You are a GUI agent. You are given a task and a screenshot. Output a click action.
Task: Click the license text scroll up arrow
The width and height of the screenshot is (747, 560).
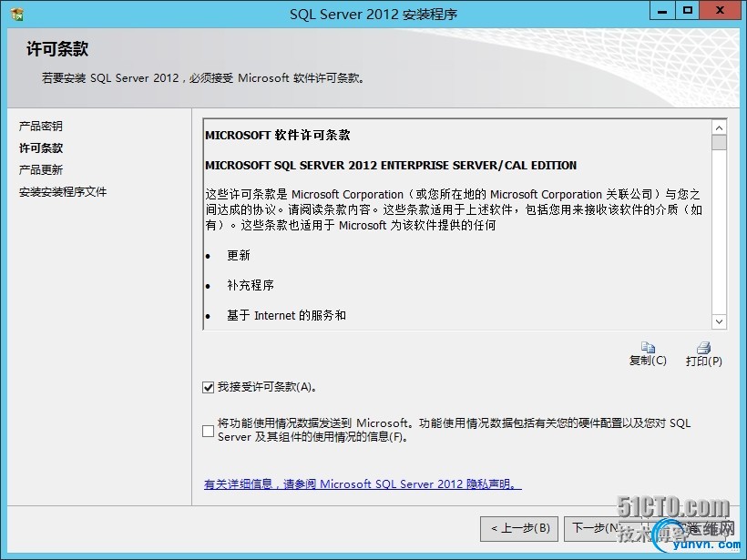tap(720, 127)
